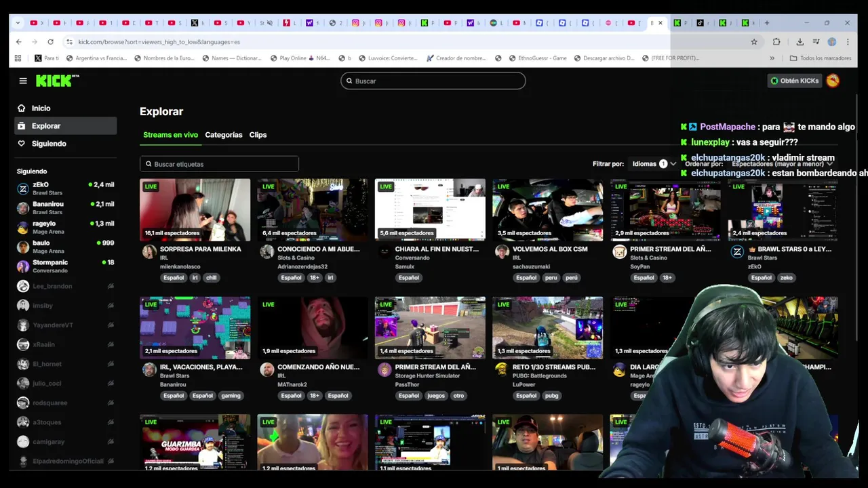This screenshot has width=868, height=488.
Task: Open CHIARA AL FIN stream thumbnail
Action: coord(430,209)
